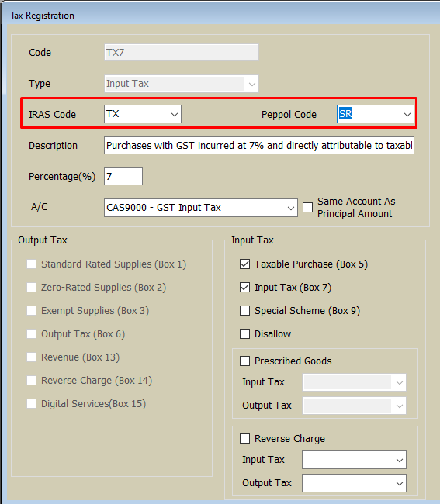Tick Special Scheme (Box 9) checkbox

tap(244, 310)
